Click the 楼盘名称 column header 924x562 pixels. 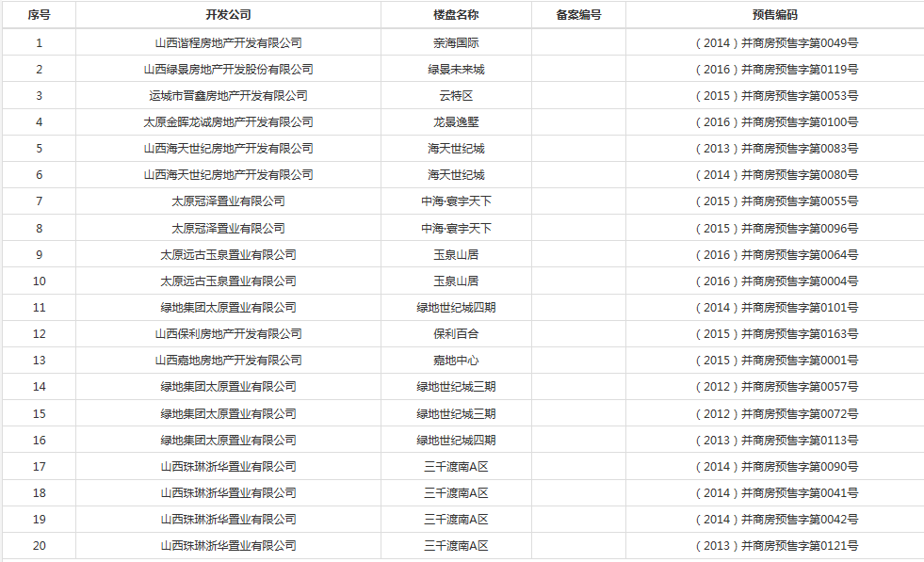(x=456, y=15)
